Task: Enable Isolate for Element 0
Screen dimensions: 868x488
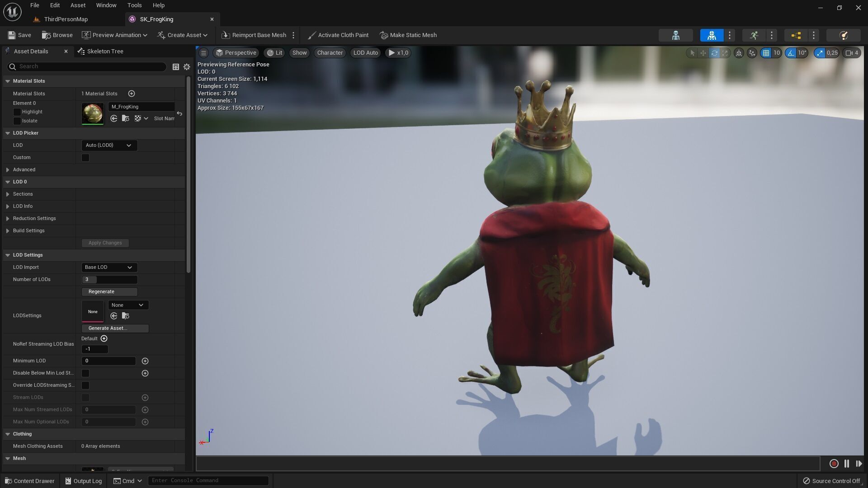Action: [x=17, y=121]
